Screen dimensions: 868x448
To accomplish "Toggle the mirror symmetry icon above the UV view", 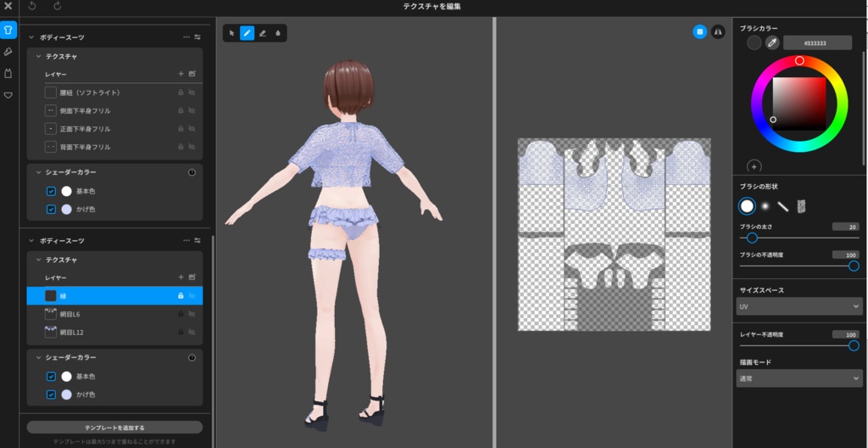I will [x=718, y=31].
